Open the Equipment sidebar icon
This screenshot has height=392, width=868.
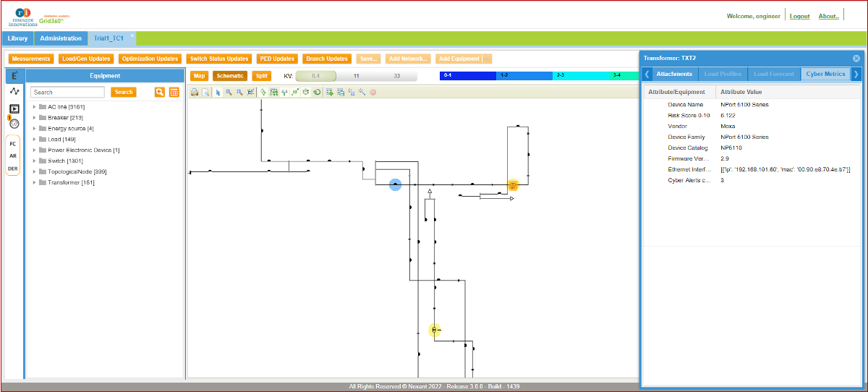coord(14,75)
